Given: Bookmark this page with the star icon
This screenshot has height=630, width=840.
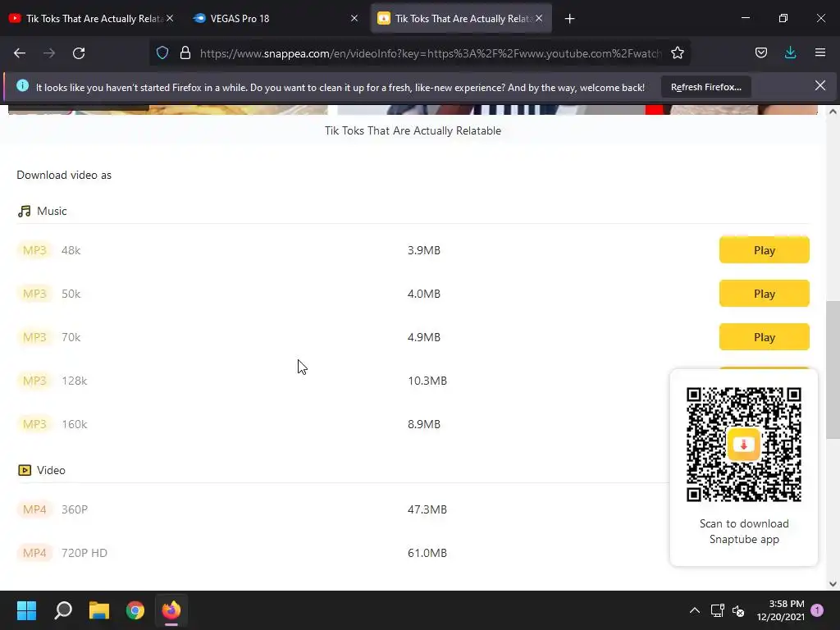Looking at the screenshot, I should [678, 53].
